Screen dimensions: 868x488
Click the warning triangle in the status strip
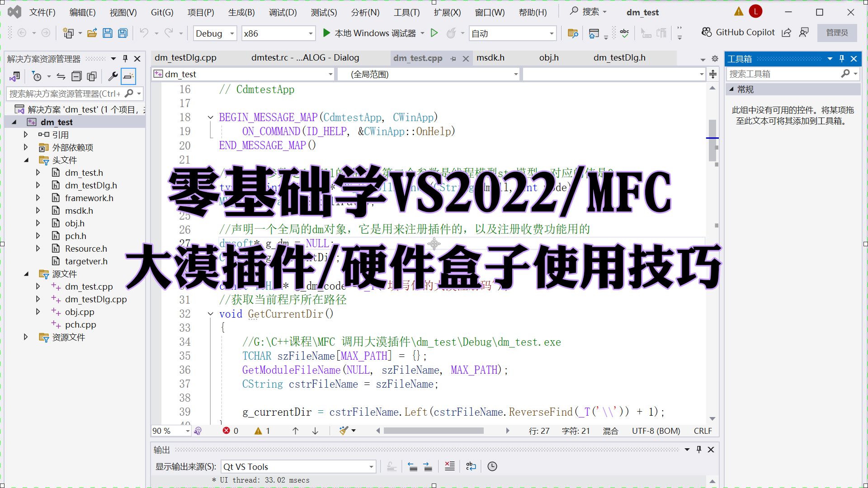(258, 431)
